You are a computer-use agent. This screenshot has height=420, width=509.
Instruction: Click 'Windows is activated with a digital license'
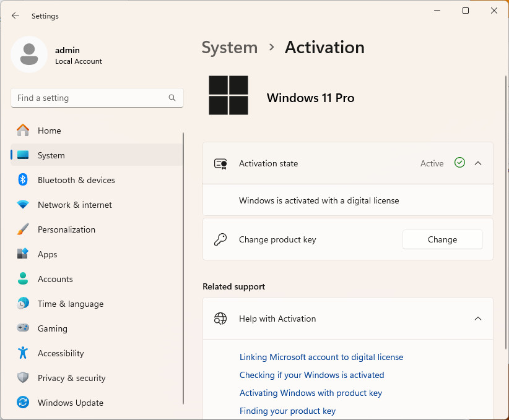tap(319, 200)
